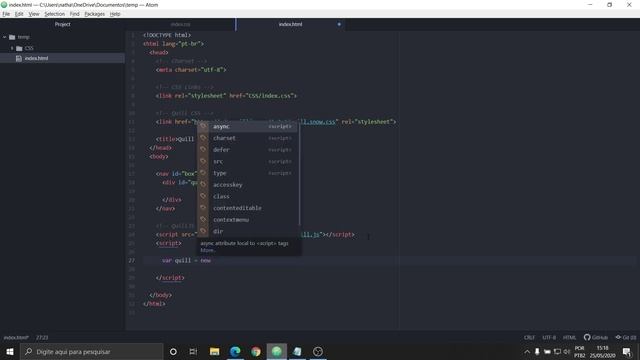Open OBS Studio from taskbar
This screenshot has height=360, width=640.
point(318,351)
